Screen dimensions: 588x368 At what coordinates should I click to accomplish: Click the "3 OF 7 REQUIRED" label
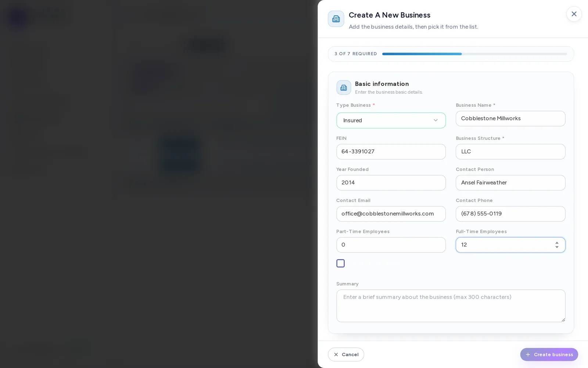point(355,54)
